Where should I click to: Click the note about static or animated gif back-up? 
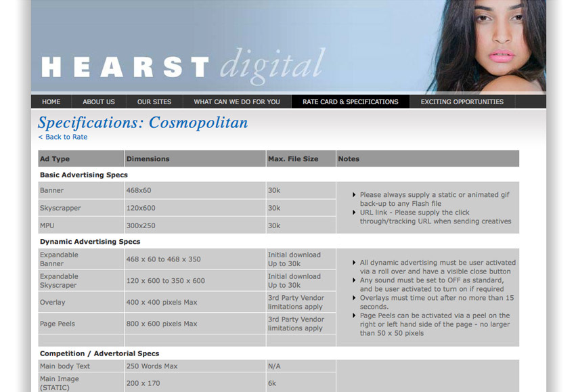(x=435, y=199)
